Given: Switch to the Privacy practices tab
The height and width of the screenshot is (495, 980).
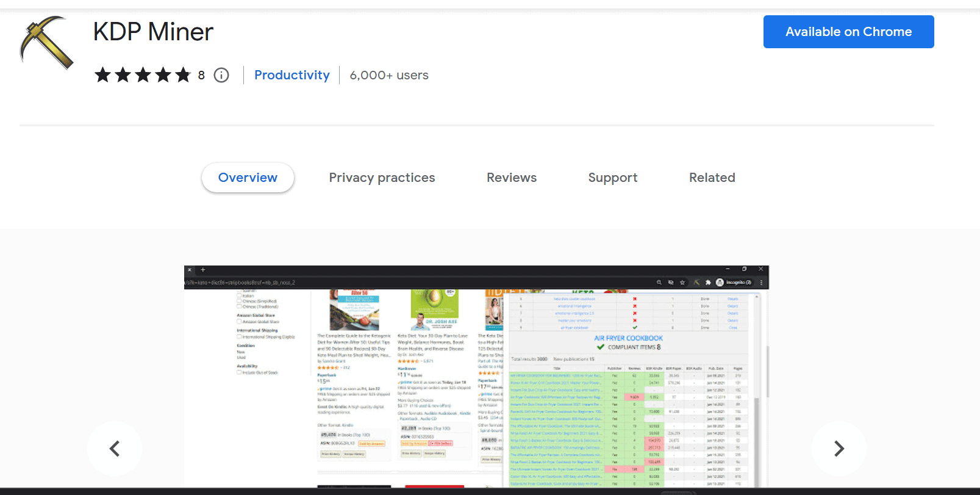Looking at the screenshot, I should [x=382, y=178].
